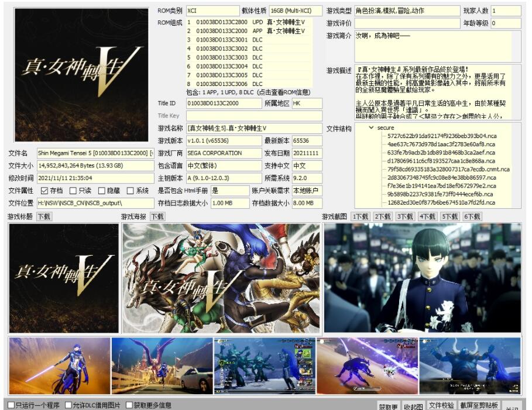532x410 pixels.
Task: Click the 主钥版本 field A (9.1.0-12.0.3)
Action: (224, 178)
